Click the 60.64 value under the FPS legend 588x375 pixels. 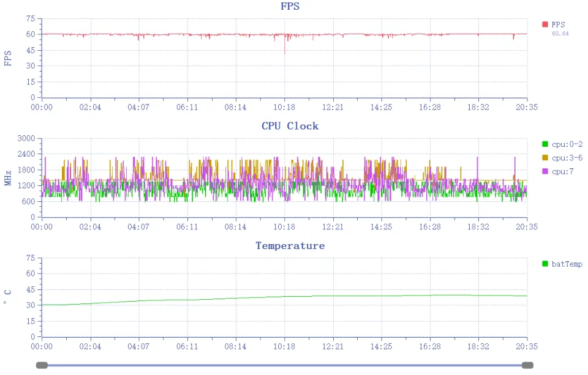(560, 34)
